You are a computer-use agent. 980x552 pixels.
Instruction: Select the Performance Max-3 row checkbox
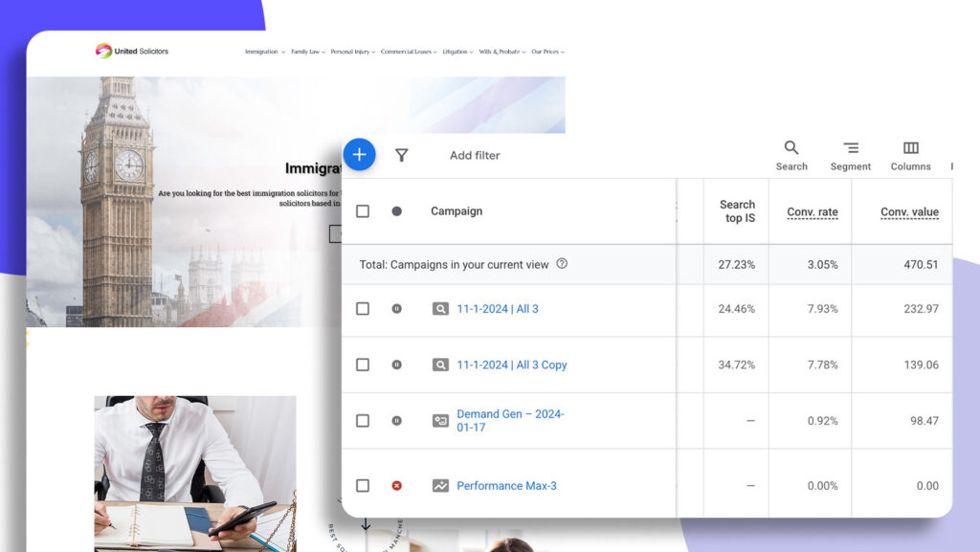click(363, 486)
